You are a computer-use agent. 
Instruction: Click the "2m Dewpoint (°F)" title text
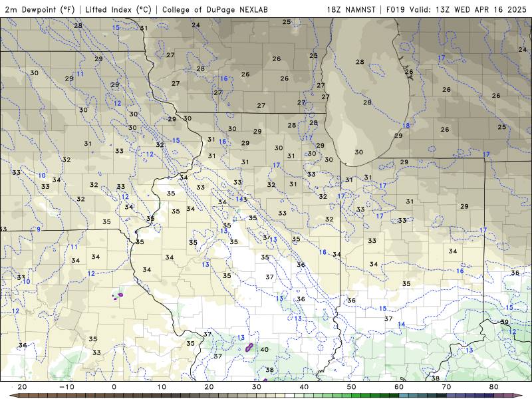click(x=40, y=9)
